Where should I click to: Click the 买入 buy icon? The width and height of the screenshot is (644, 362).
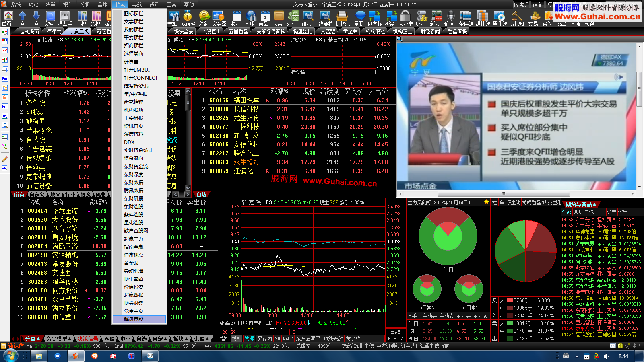[x=547, y=19]
